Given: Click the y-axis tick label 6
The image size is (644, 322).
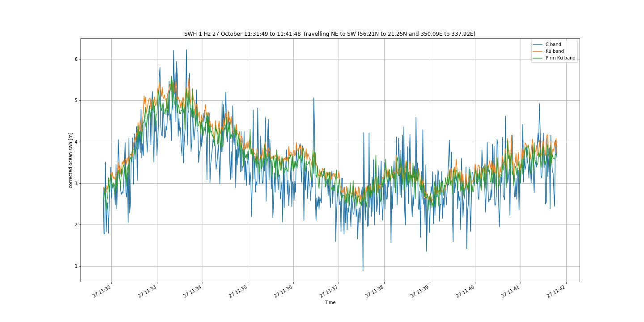Looking at the screenshot, I should coord(76,59).
